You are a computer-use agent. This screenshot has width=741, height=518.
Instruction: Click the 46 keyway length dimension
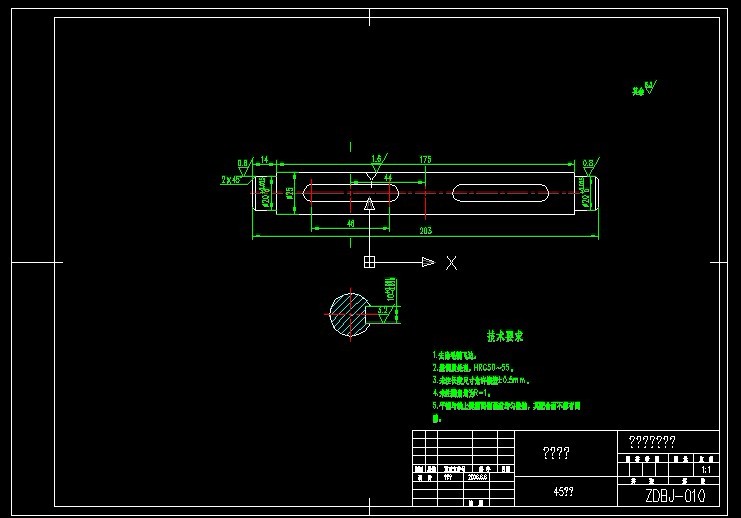(x=351, y=223)
